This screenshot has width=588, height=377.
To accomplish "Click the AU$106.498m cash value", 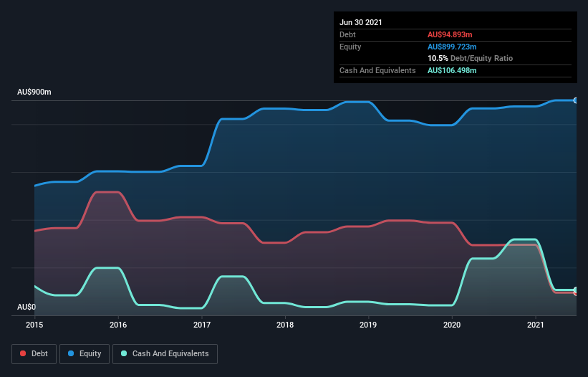I will point(452,70).
